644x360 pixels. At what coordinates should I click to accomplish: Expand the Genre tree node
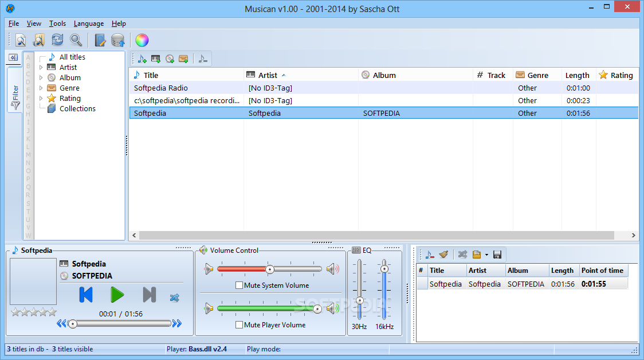pos(41,88)
